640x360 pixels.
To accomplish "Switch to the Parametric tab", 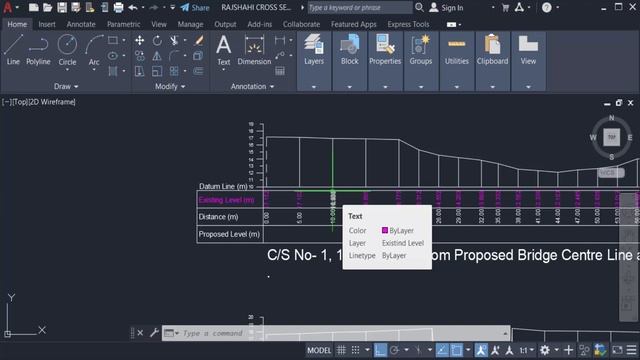I will [x=123, y=24].
